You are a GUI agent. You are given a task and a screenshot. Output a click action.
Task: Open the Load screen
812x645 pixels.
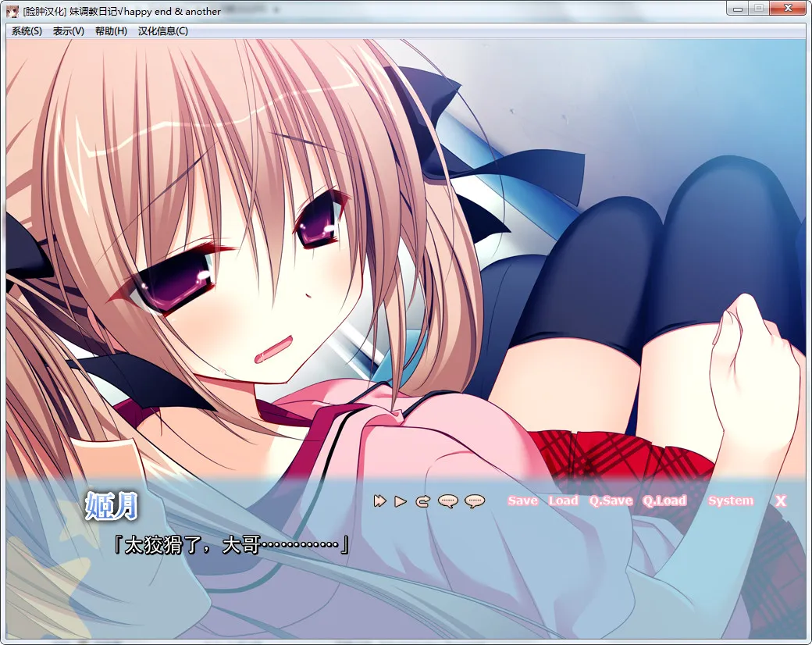(564, 501)
